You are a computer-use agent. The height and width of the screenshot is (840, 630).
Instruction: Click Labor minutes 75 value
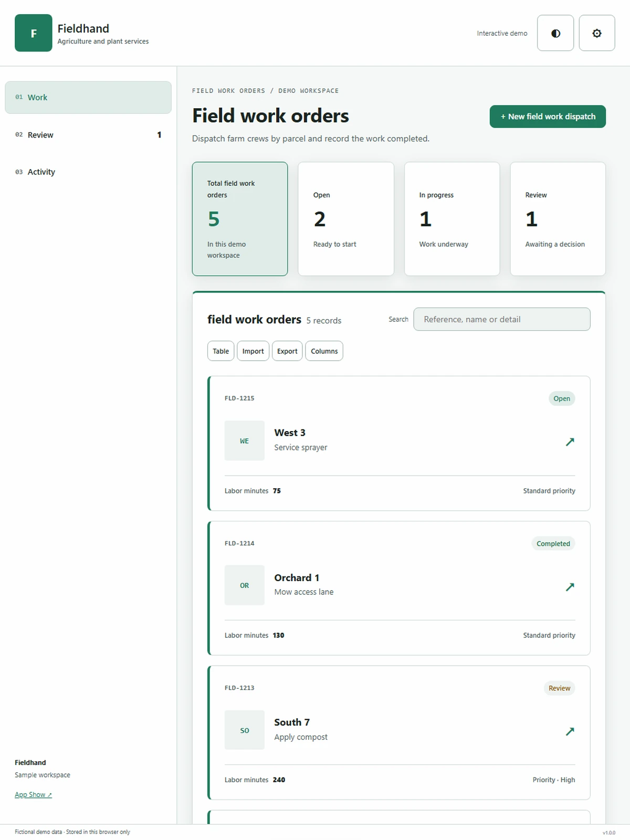point(277,491)
